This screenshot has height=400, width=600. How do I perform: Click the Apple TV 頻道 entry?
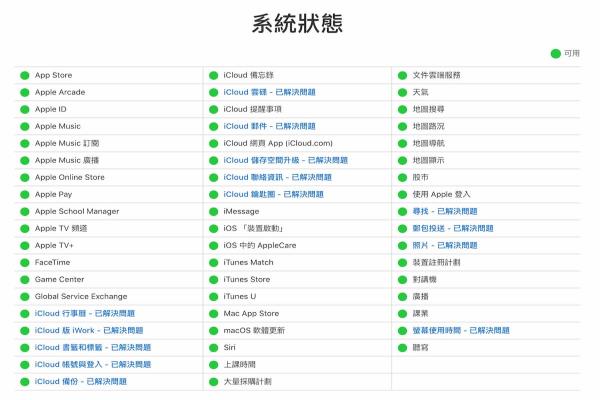61,229
